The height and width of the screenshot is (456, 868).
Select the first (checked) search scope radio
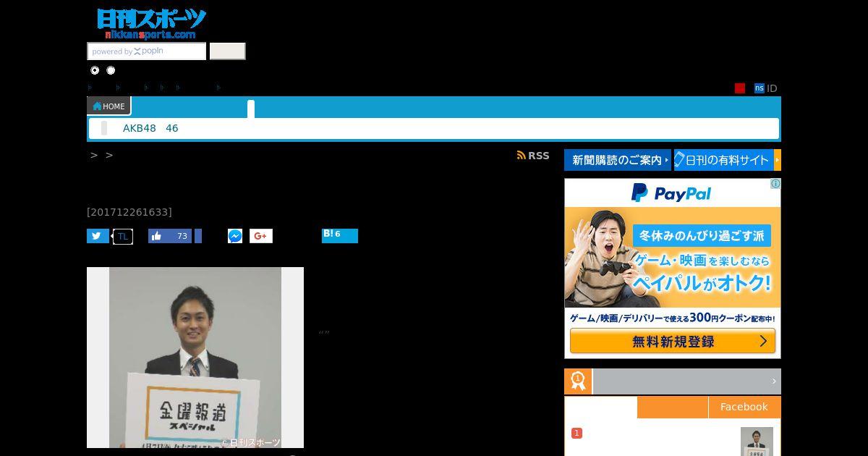[95, 70]
